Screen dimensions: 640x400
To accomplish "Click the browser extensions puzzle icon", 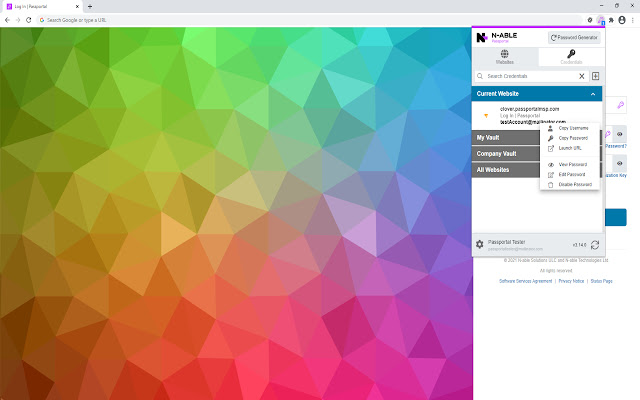I will click(609, 19).
